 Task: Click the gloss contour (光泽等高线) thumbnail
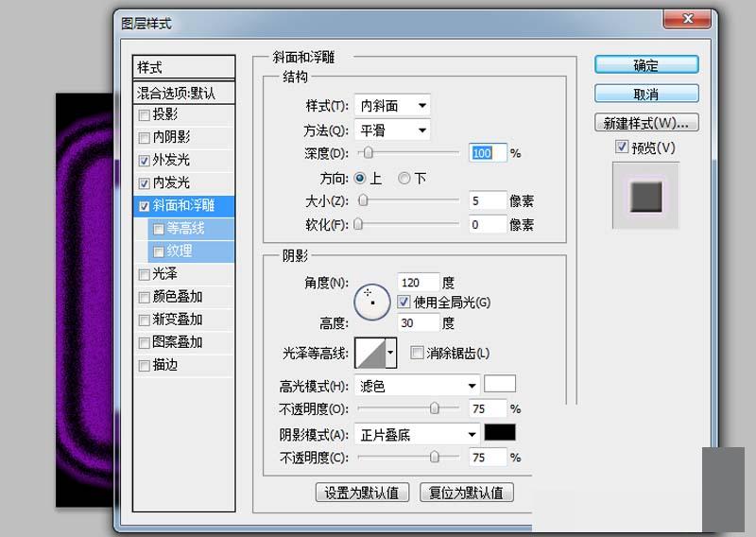click(x=369, y=354)
